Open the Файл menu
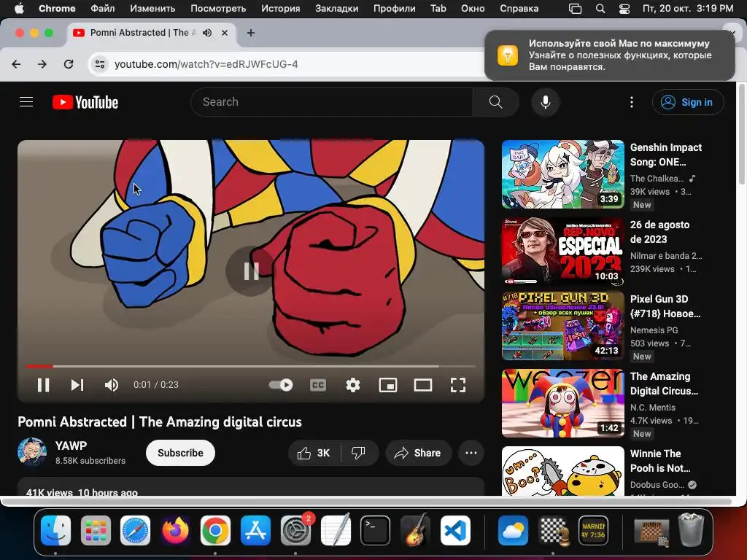 [x=102, y=8]
